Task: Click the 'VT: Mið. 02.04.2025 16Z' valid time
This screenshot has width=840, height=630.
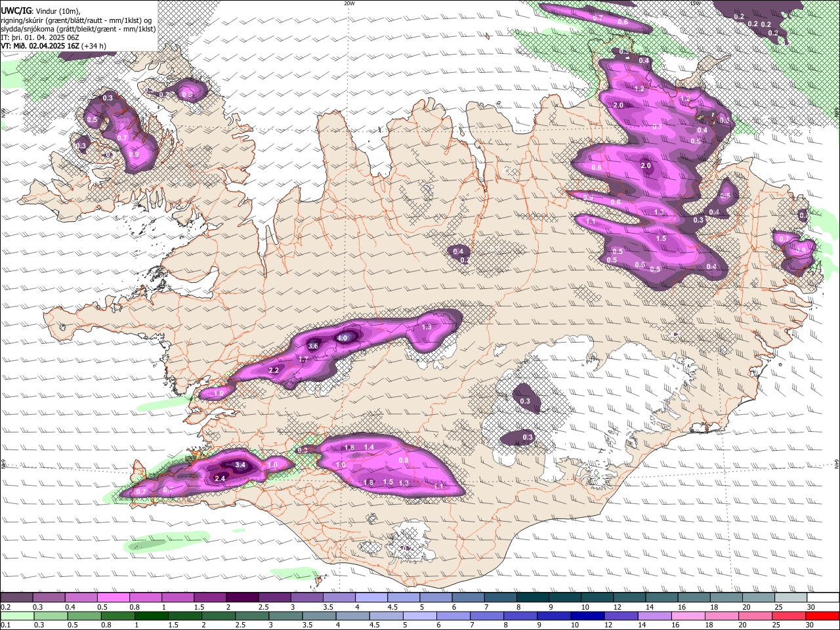Action: 41,46
